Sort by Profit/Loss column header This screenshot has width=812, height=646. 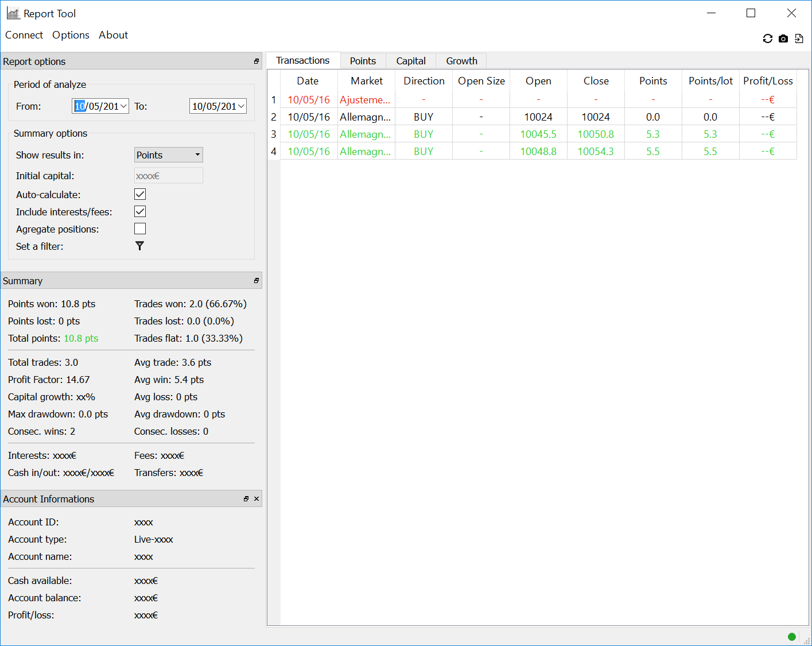tap(768, 81)
